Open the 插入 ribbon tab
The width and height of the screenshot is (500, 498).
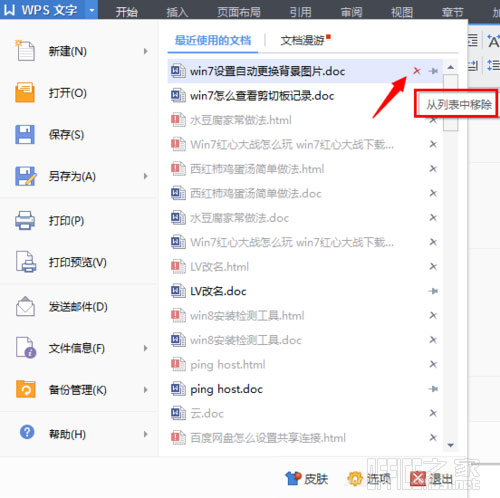pos(177,12)
